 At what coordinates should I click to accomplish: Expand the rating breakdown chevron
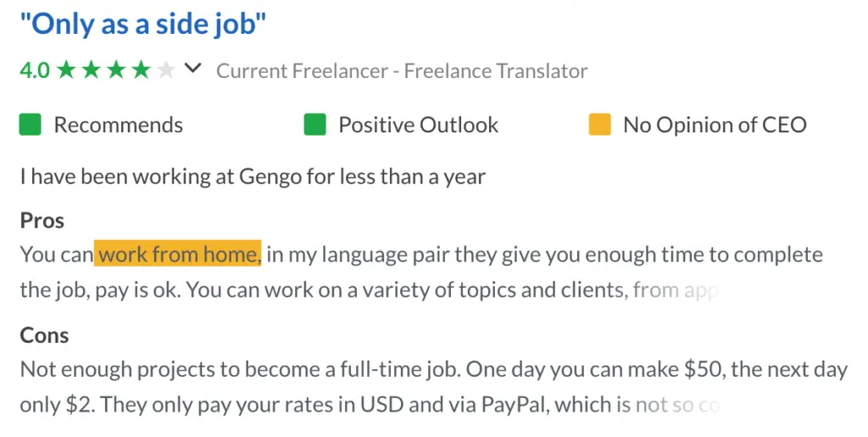click(192, 69)
